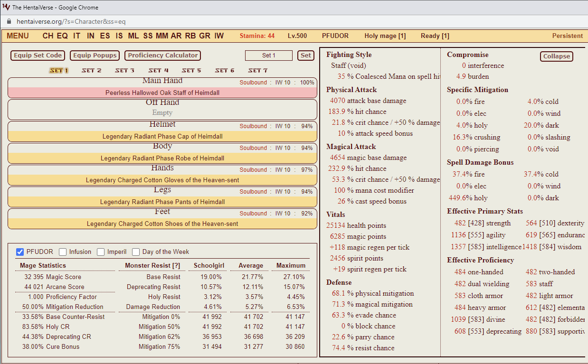
Task: Click the Equip Popups button
Action: [x=95, y=56]
